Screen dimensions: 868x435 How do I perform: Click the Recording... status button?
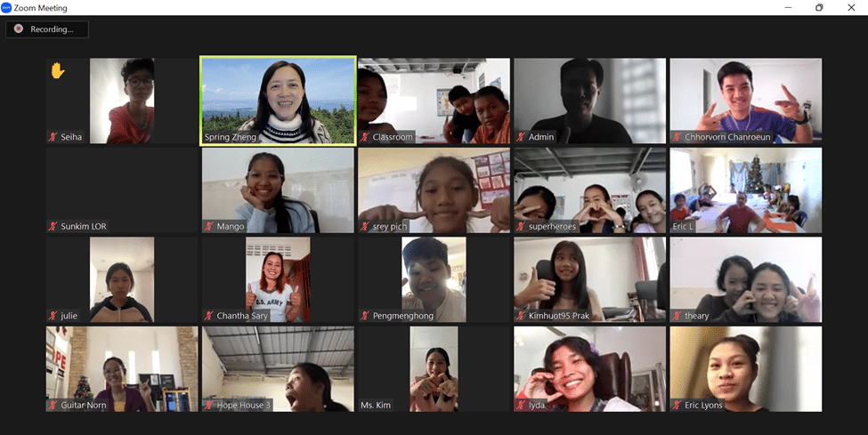click(x=47, y=29)
